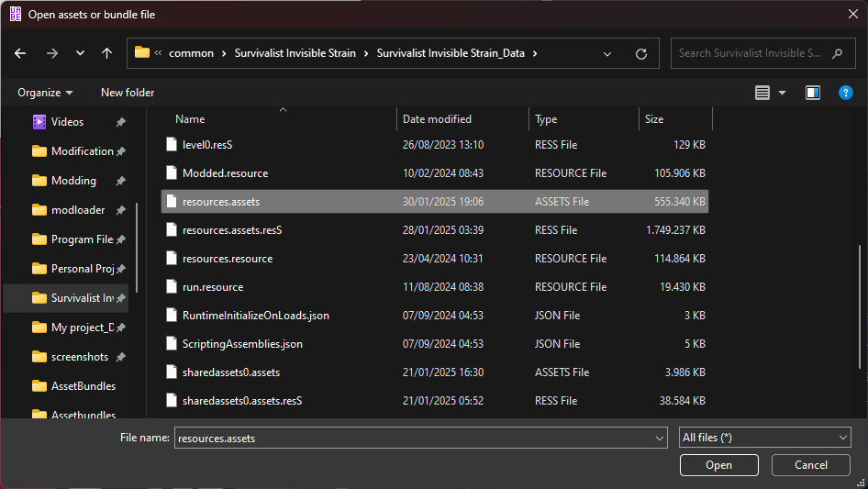This screenshot has width=868, height=489.
Task: Open the file type filter dropdown
Action: pos(764,438)
